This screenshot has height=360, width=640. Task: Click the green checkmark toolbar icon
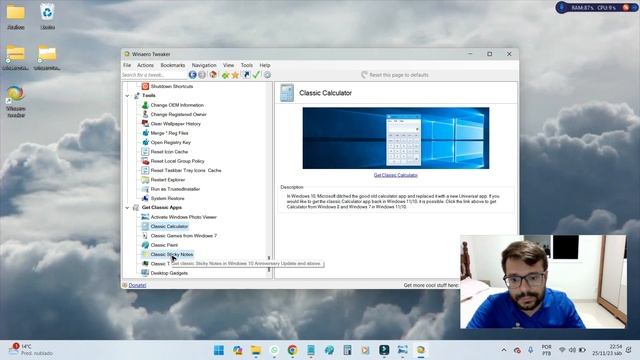tap(256, 75)
